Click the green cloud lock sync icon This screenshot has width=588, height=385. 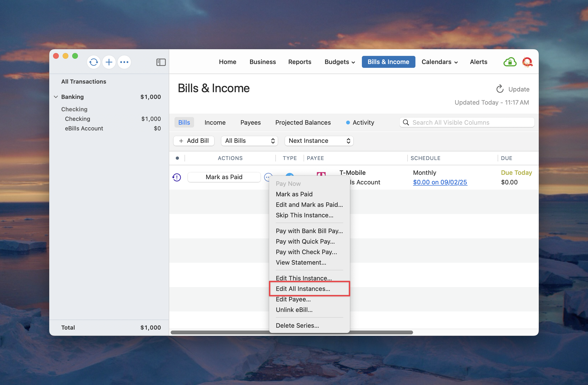click(x=510, y=62)
